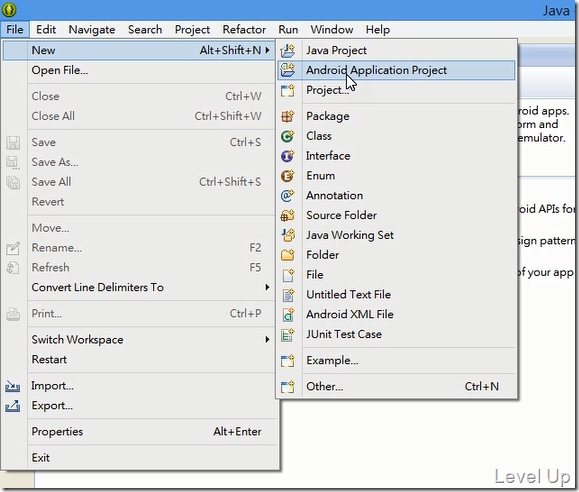
Task: Select Revert in the File menu
Action: click(139, 202)
